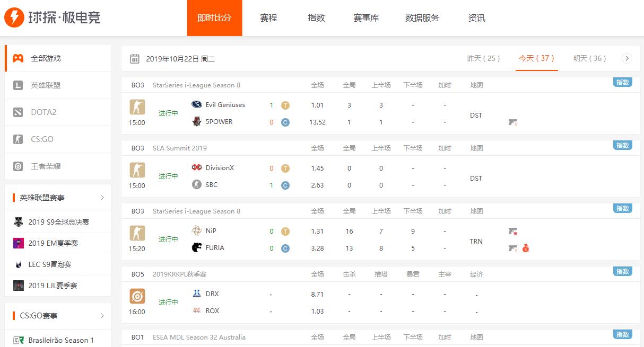
Task: Open SEA Summit 2019 tournament link
Action: [180, 148]
